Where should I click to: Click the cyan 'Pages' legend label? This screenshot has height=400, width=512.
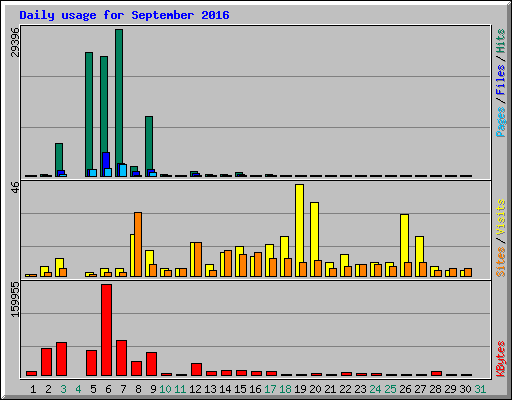point(501,122)
